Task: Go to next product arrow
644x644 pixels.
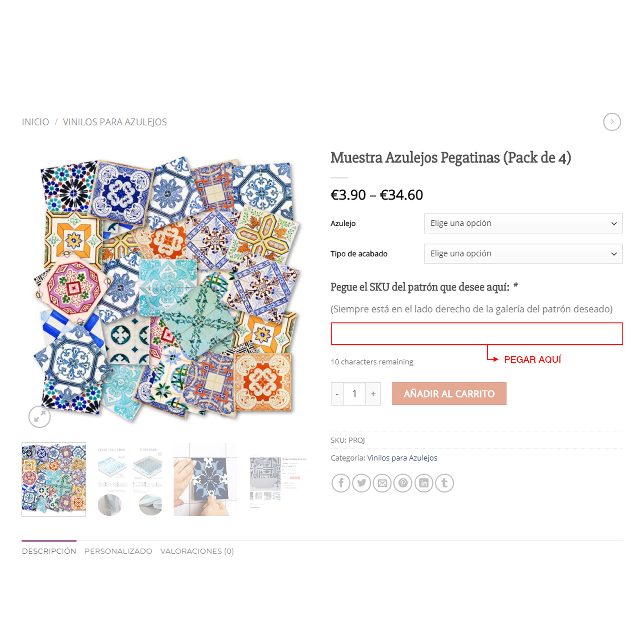Action: tap(612, 122)
